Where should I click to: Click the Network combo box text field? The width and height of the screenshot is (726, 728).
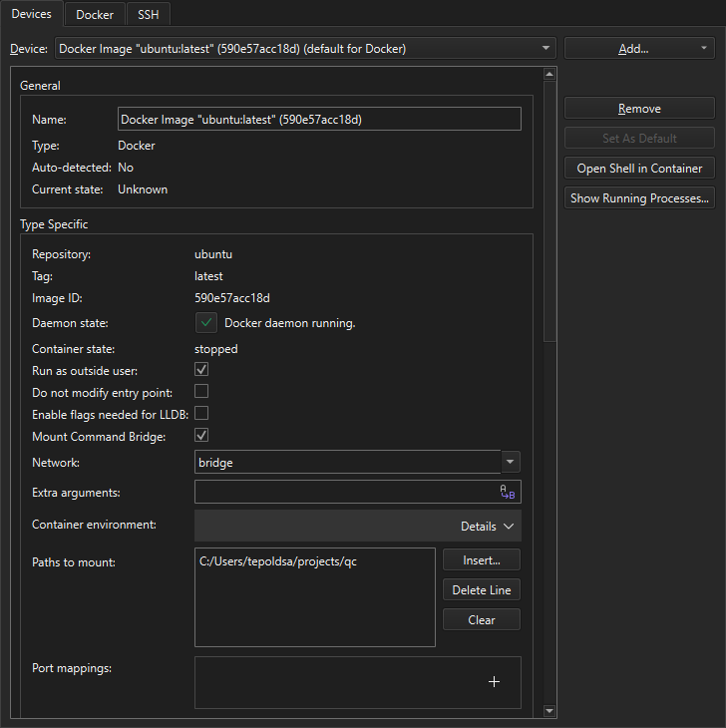click(x=348, y=462)
